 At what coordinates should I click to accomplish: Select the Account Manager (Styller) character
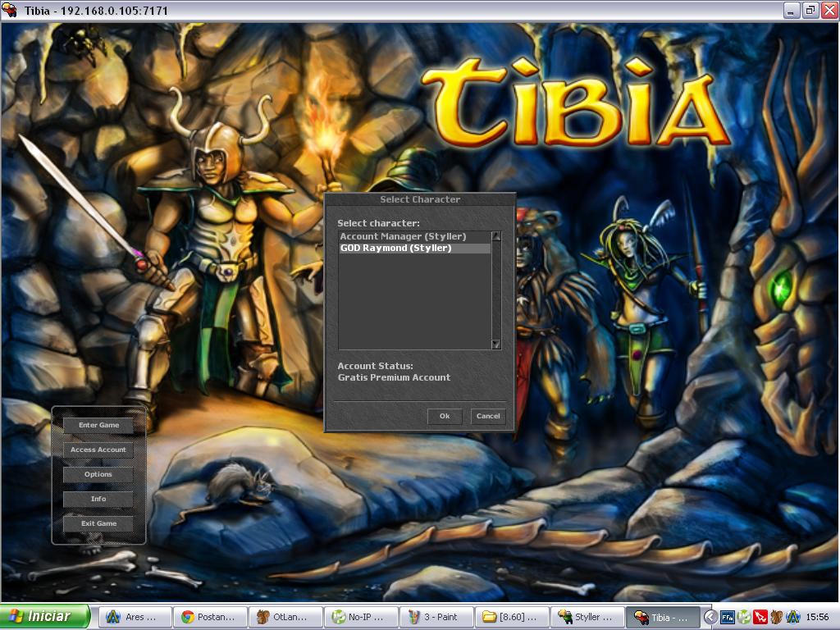tap(414, 236)
